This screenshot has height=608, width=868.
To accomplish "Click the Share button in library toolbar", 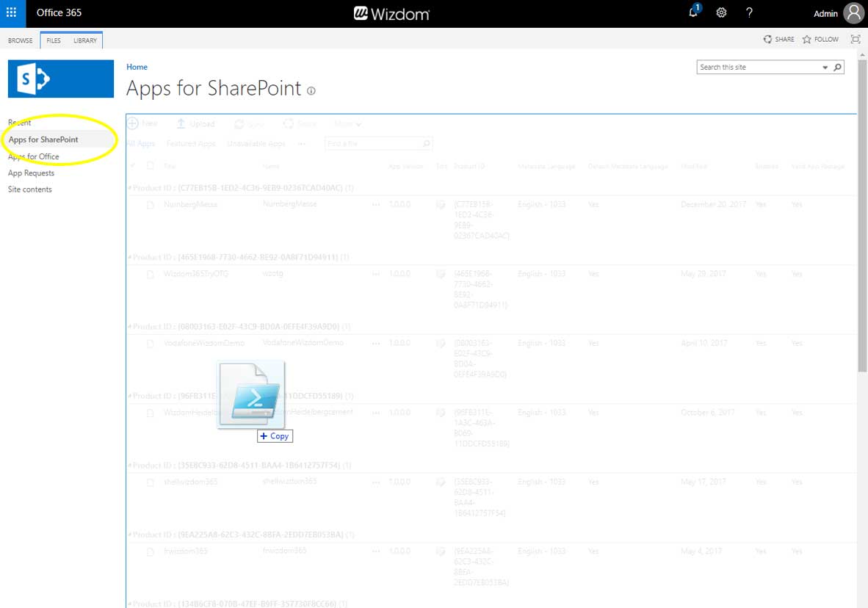I will 300,124.
